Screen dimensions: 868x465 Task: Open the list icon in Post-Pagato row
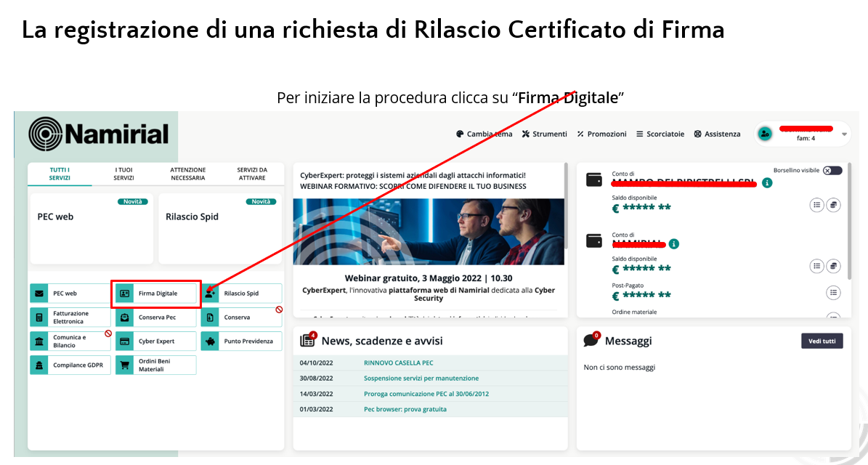(x=833, y=293)
